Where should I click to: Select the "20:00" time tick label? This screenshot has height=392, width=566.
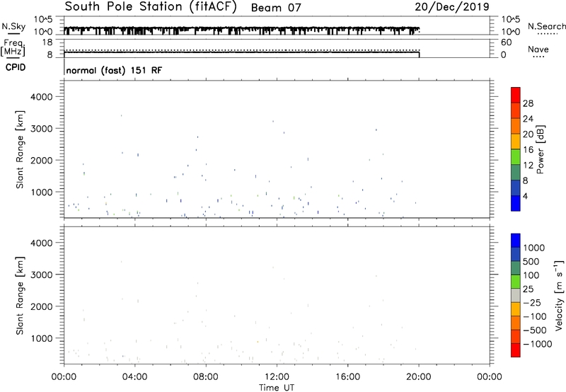click(x=419, y=377)
